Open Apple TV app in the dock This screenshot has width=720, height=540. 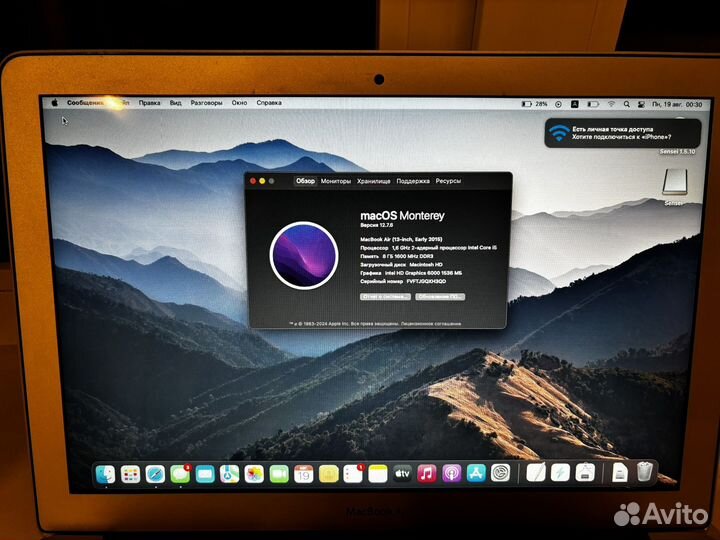pos(402,474)
